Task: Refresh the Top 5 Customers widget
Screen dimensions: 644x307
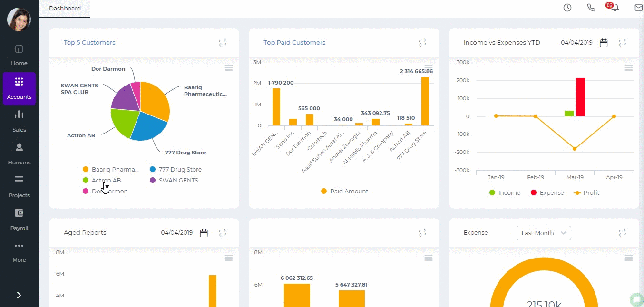Action: pyautogui.click(x=223, y=43)
